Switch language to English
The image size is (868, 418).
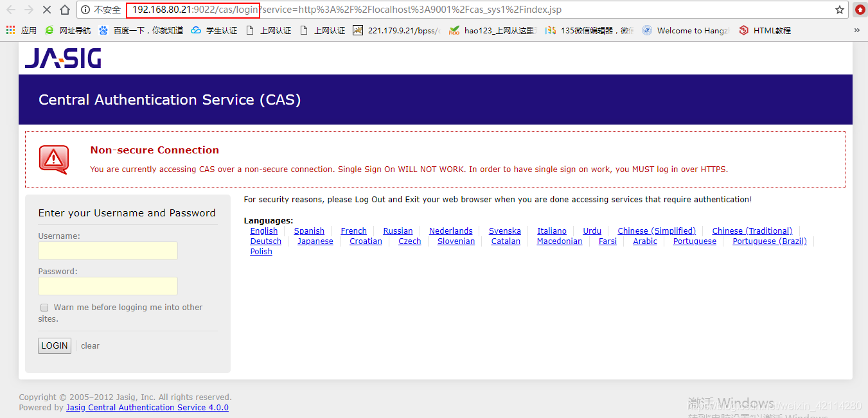[264, 231]
